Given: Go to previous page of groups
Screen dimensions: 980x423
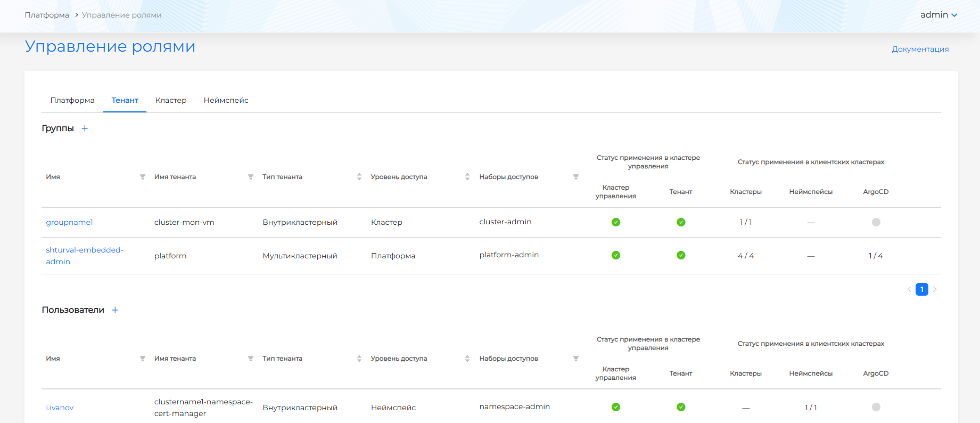Looking at the screenshot, I should [909, 289].
